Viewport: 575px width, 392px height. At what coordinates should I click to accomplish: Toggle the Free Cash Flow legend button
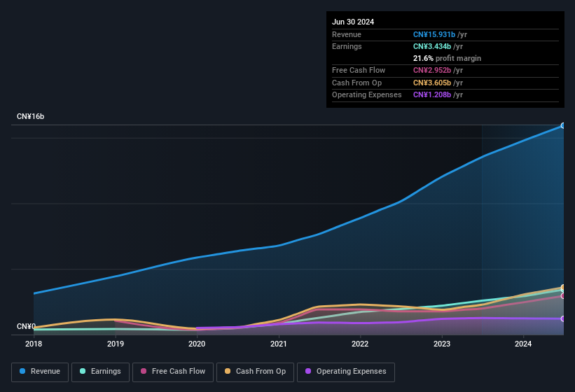click(x=173, y=372)
